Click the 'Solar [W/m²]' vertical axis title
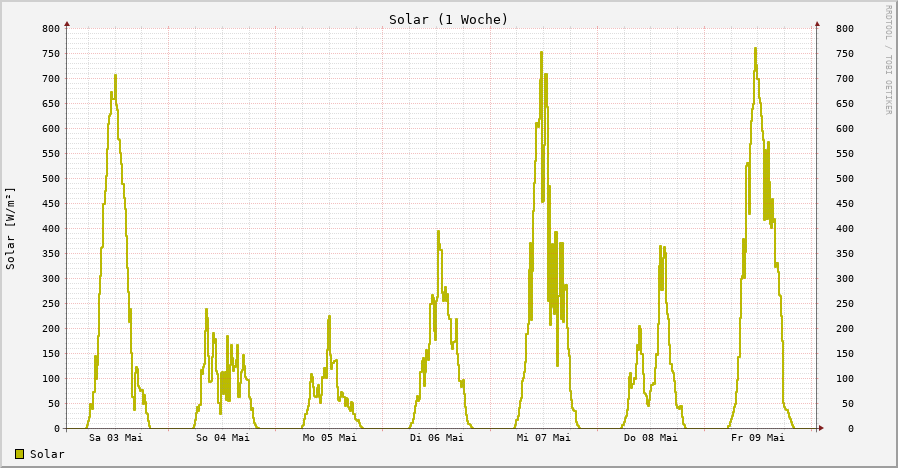Screen dimensions: 898x468 pyautogui.click(x=10, y=229)
